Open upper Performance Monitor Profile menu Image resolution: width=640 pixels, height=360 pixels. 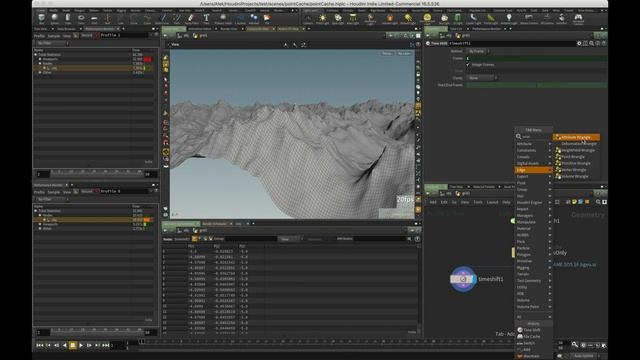point(39,36)
